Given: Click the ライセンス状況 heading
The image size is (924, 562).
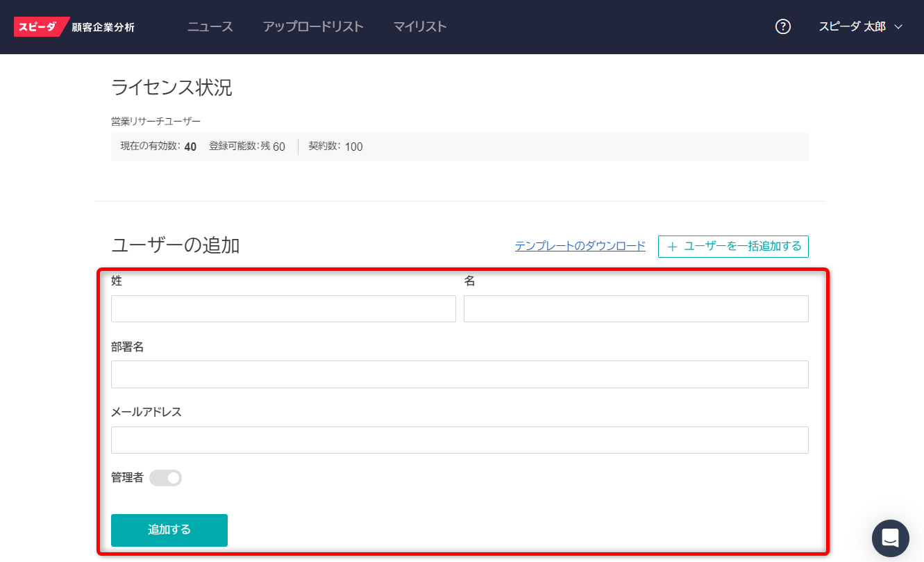Looking at the screenshot, I should [x=171, y=88].
